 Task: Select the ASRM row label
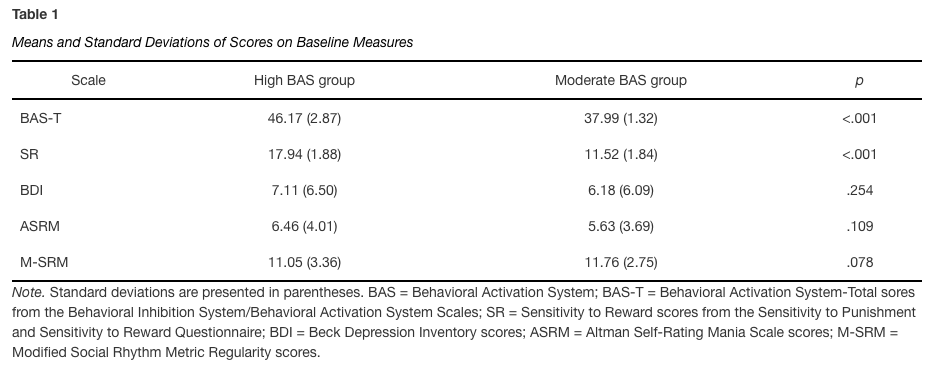click(x=40, y=226)
